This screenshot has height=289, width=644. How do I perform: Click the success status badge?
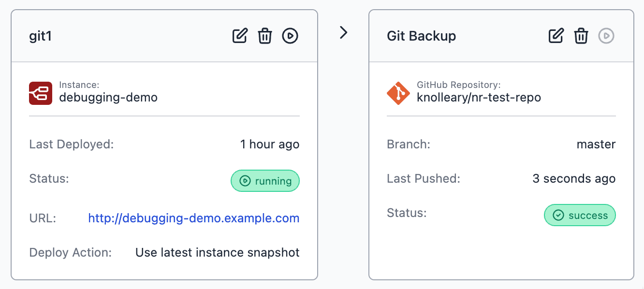point(580,215)
